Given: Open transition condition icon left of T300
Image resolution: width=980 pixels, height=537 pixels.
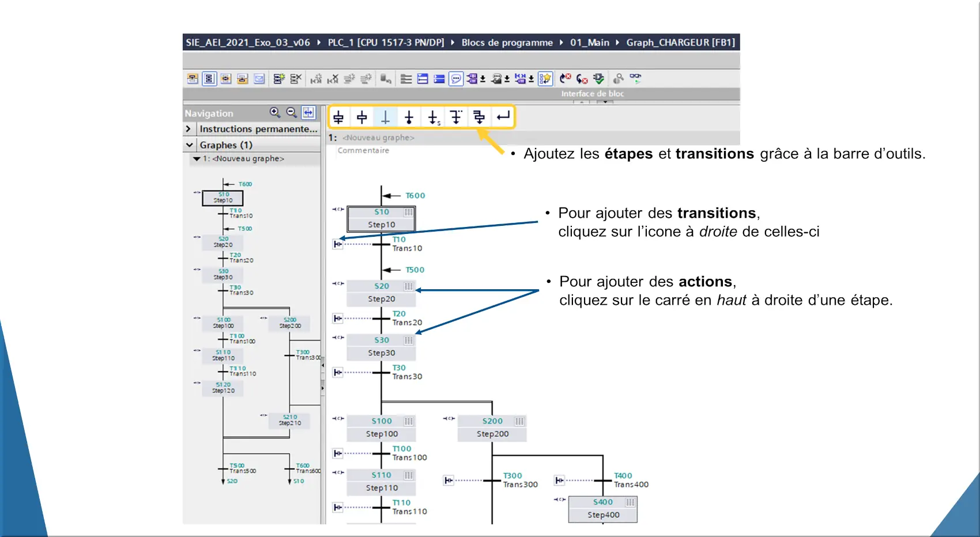Looking at the screenshot, I should pos(449,480).
